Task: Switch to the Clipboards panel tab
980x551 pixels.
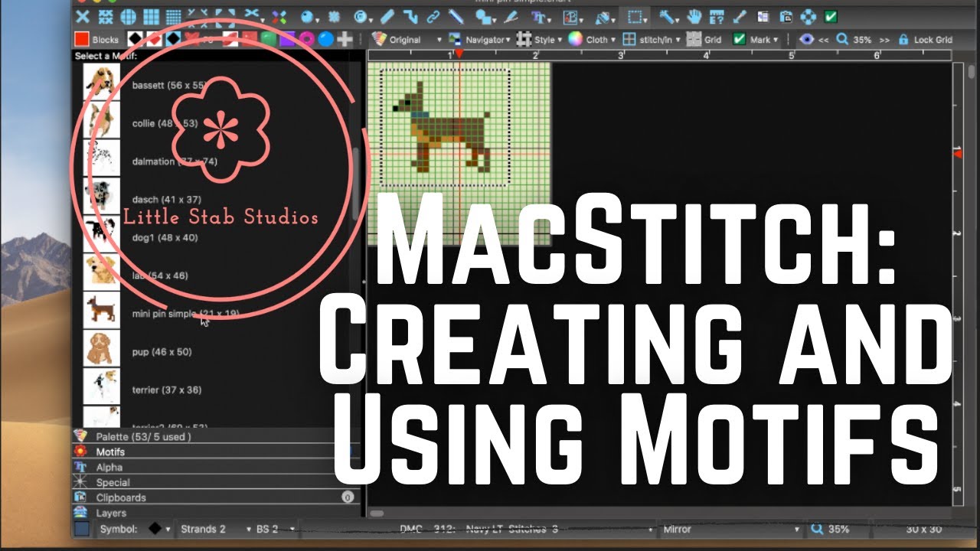Action: point(217,497)
